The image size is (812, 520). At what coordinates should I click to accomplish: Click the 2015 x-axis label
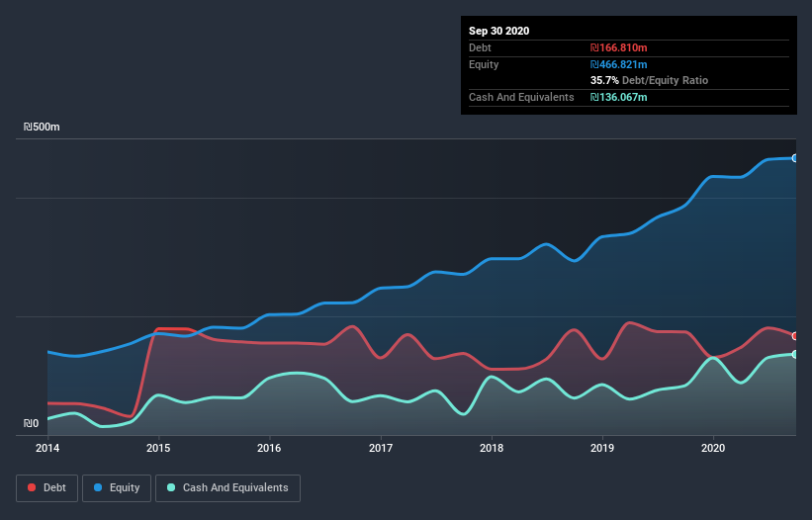click(158, 448)
